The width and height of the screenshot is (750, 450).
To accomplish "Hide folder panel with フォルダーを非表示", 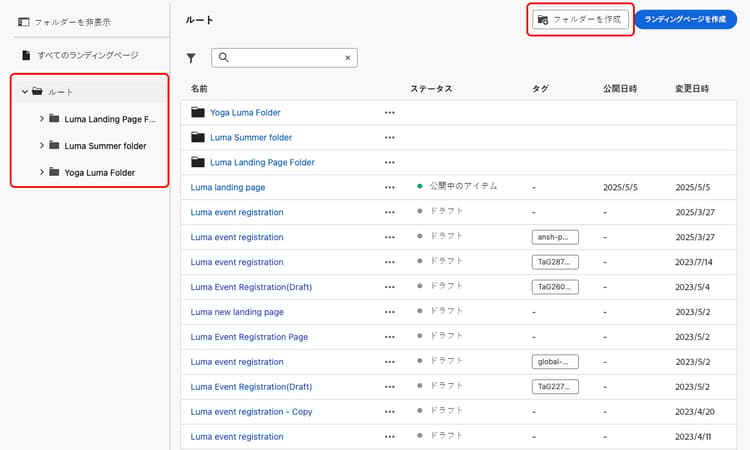I will pos(64,22).
